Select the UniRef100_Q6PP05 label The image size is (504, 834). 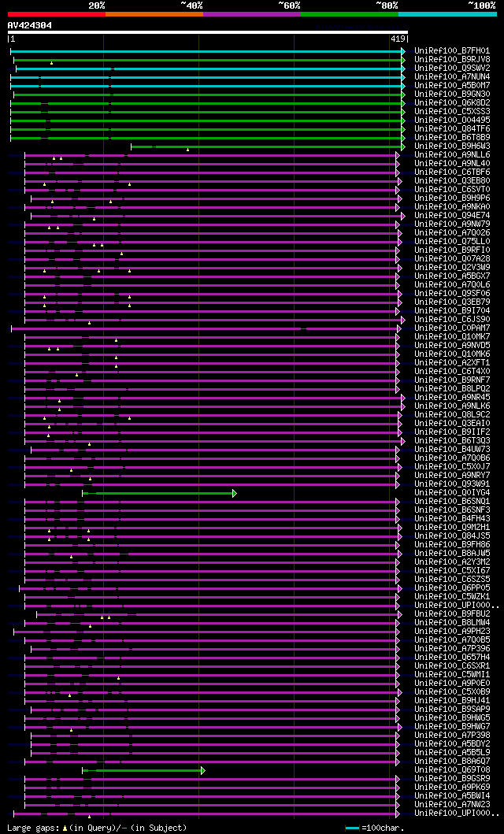click(x=453, y=588)
